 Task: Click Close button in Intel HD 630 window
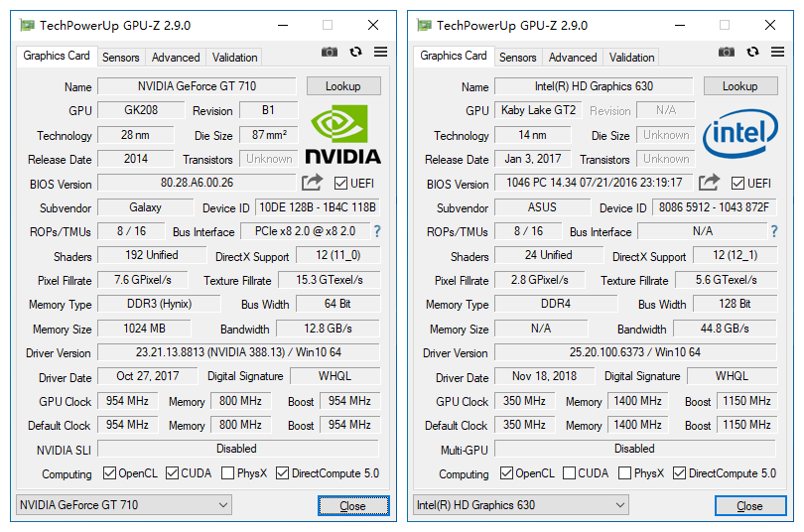(x=750, y=506)
